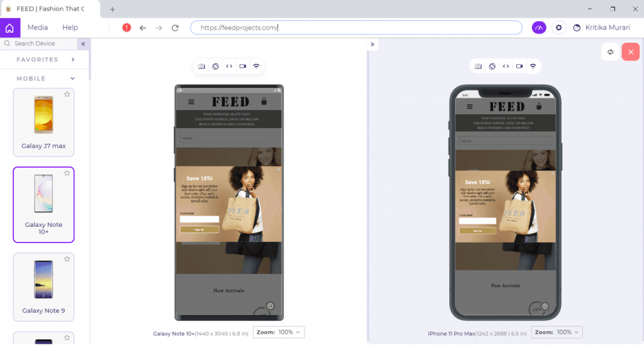Viewport: 644px width, 345px height.
Task: Open a new tab with plus button
Action: 112,9
